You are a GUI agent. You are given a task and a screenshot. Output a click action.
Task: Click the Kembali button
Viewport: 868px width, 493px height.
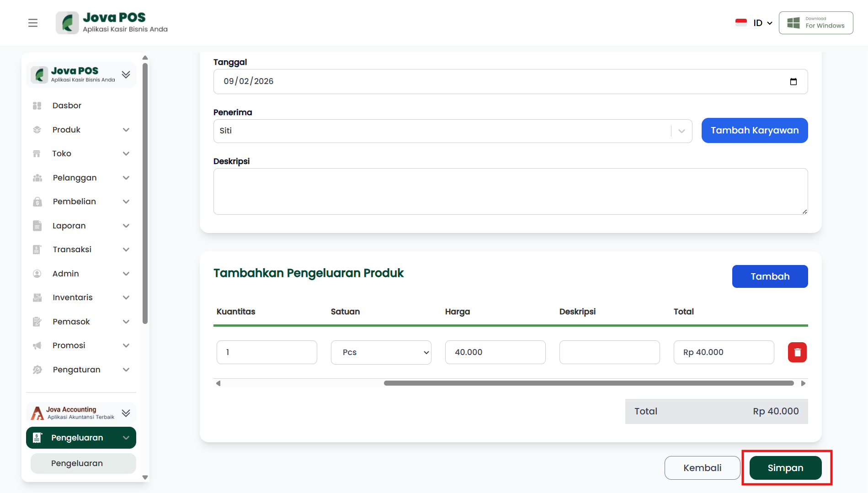702,468
